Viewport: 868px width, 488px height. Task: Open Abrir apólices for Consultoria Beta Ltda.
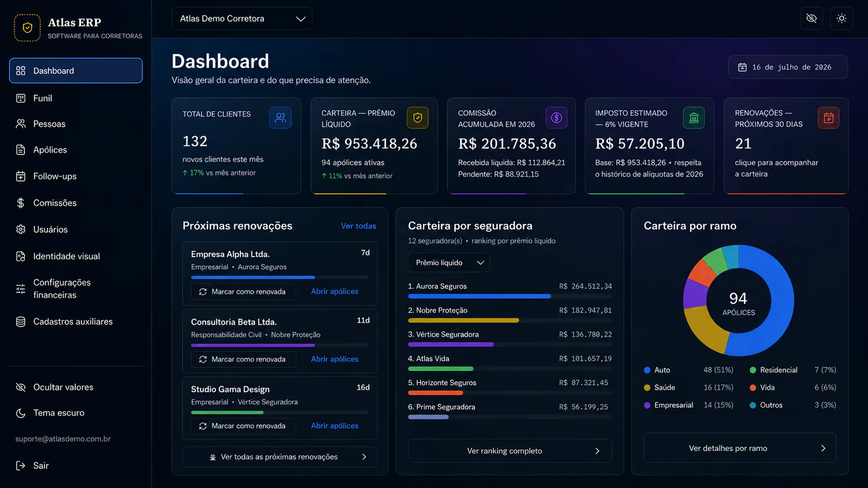pos(335,359)
